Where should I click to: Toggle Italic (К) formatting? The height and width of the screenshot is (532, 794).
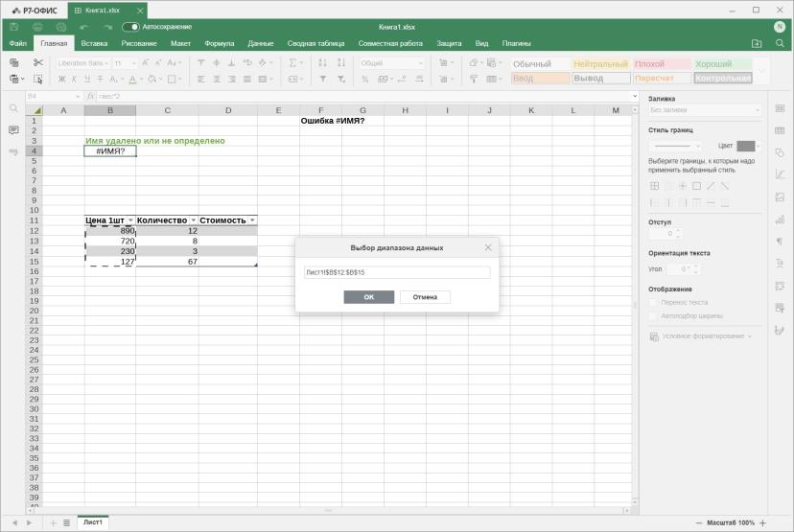coord(74,79)
